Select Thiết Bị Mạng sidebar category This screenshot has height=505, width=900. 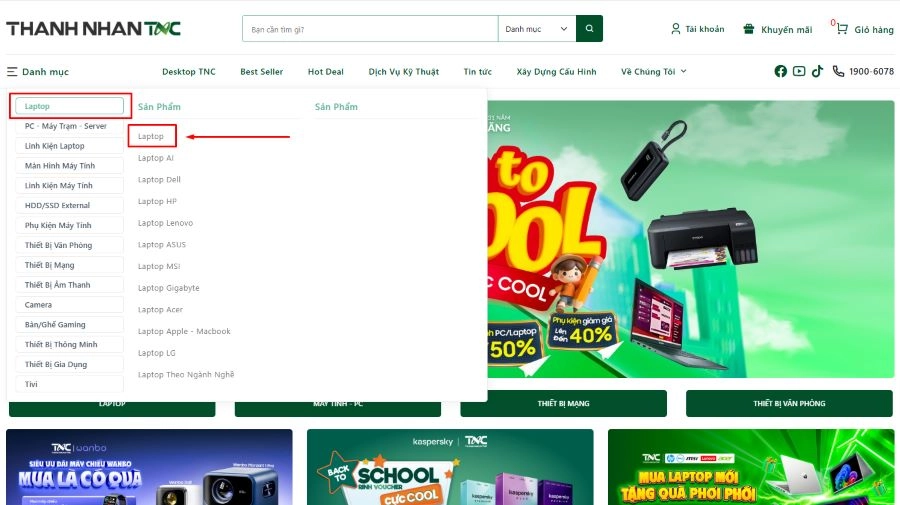coord(69,265)
